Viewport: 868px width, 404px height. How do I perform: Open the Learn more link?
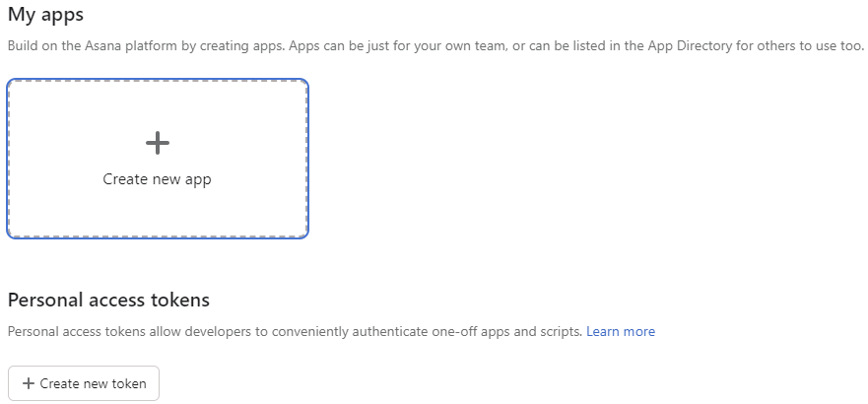click(x=621, y=331)
